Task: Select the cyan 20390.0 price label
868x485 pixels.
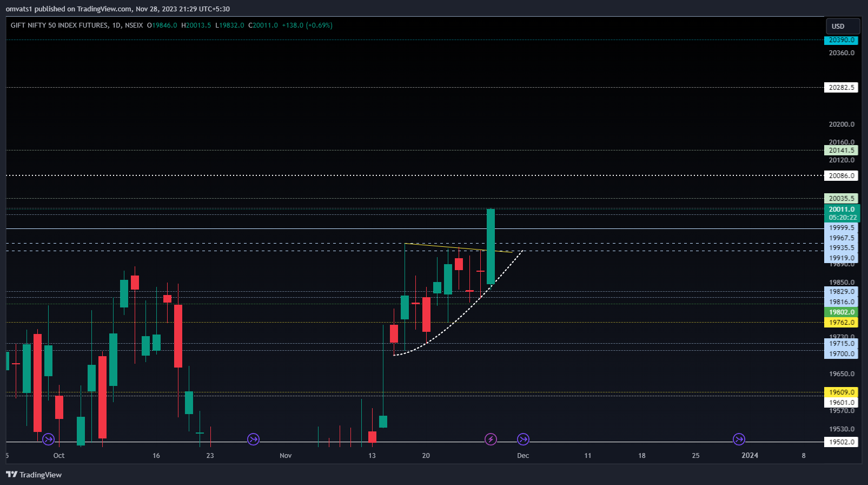Action: pyautogui.click(x=841, y=40)
